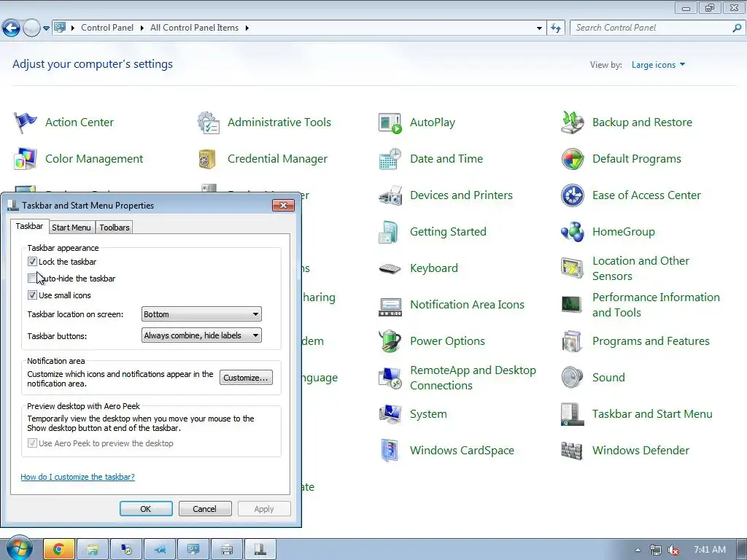
Task: Click in the Search Control Panel field
Action: pos(651,28)
